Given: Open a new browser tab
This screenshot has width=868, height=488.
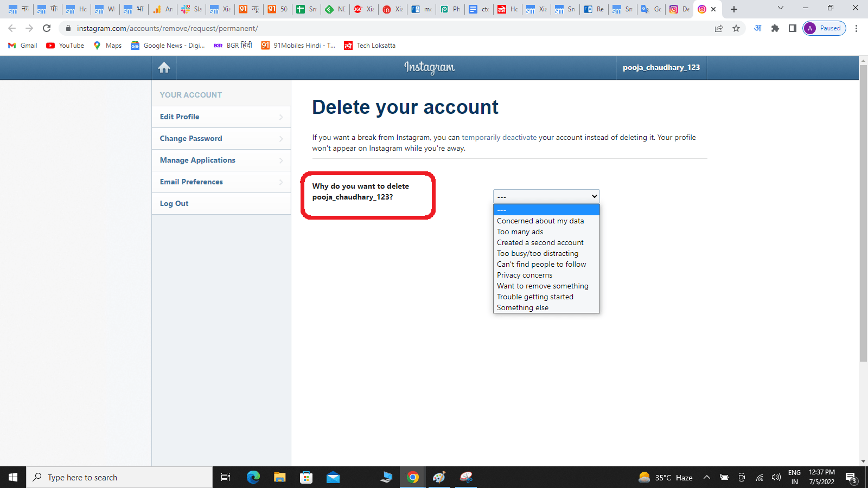Looking at the screenshot, I should [734, 9].
